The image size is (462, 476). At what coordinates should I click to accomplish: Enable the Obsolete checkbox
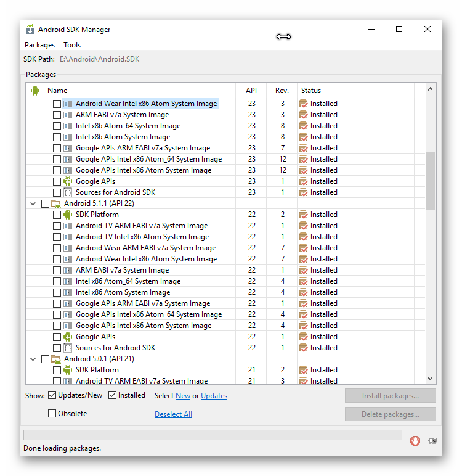pos(52,414)
